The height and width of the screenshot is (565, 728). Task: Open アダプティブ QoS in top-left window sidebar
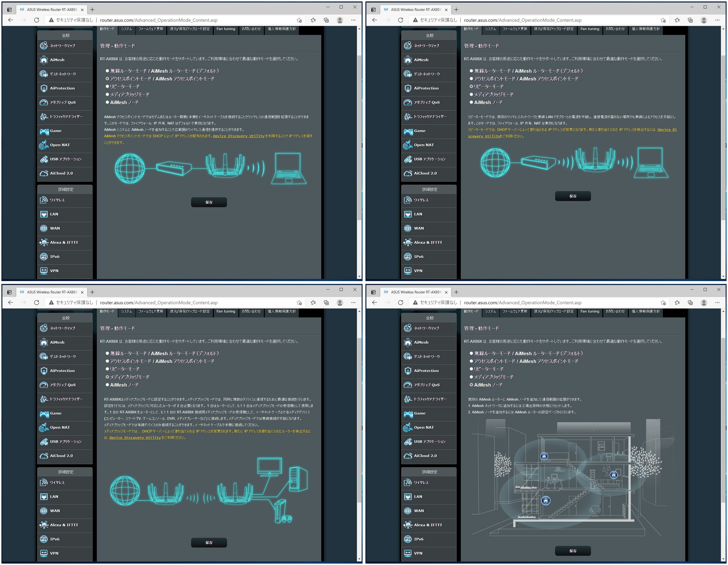(x=65, y=102)
